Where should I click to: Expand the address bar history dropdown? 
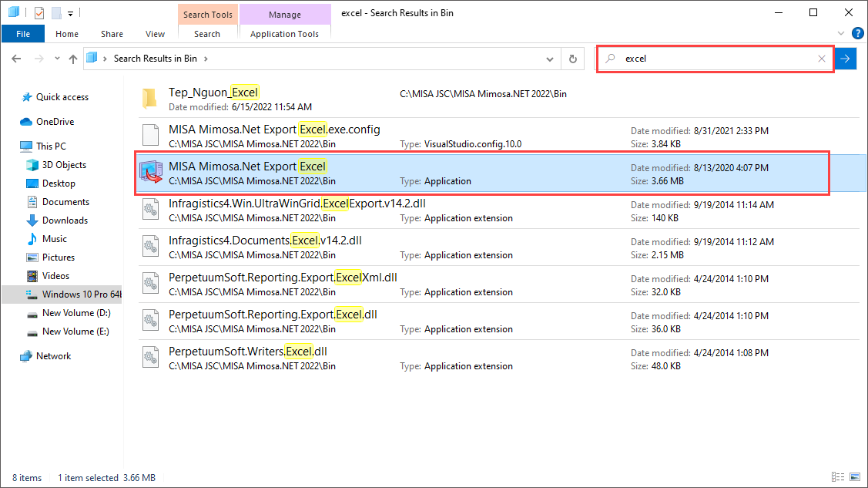click(550, 59)
